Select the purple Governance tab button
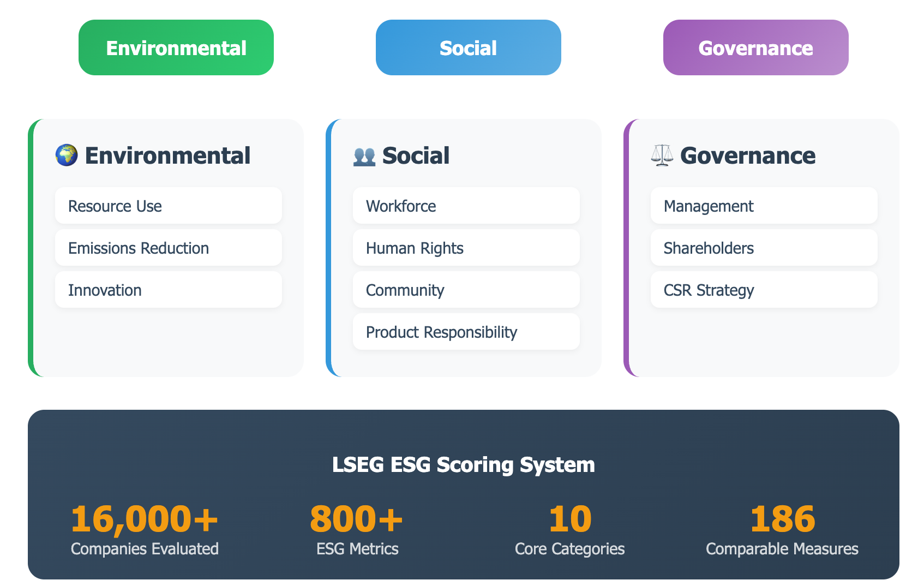The width and height of the screenshot is (924, 586). coord(755,48)
